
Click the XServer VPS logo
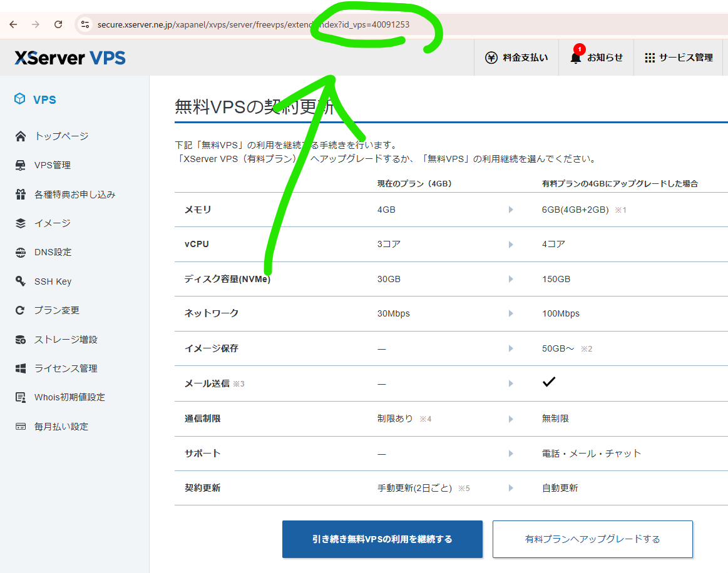[x=70, y=58]
